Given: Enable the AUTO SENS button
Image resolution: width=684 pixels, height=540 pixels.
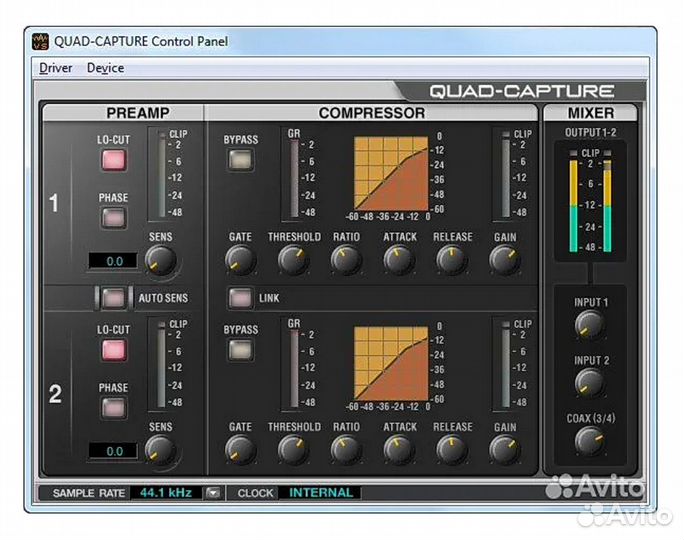Looking at the screenshot, I should pos(113,298).
